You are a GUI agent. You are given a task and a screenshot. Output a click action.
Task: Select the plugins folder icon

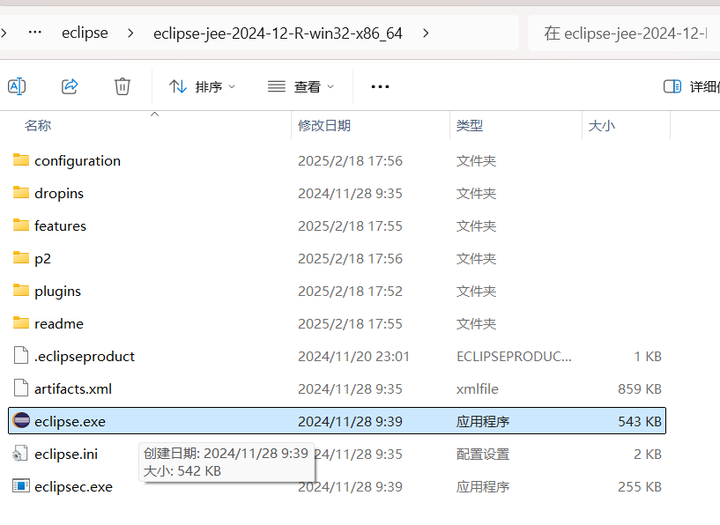pyautogui.click(x=21, y=290)
